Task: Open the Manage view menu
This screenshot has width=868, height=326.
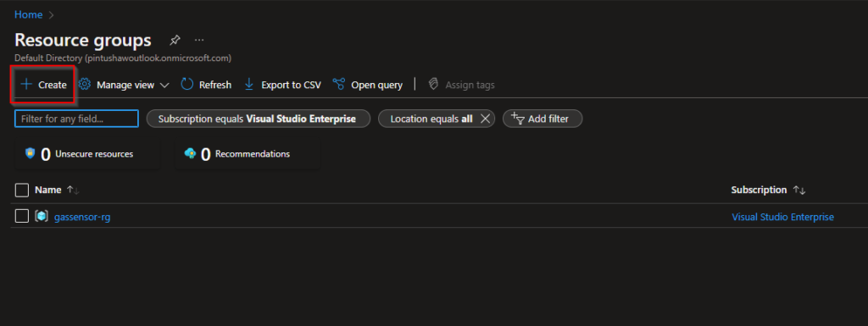Action: coord(124,85)
